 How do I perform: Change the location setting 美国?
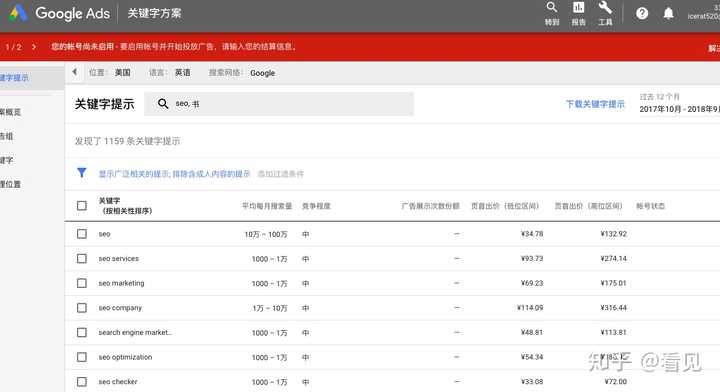click(x=123, y=73)
